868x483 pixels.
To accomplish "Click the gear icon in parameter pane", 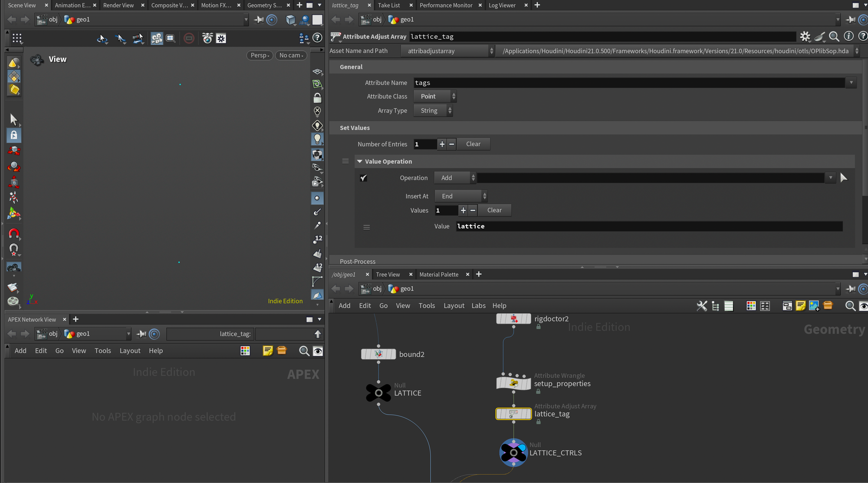I will coord(805,36).
